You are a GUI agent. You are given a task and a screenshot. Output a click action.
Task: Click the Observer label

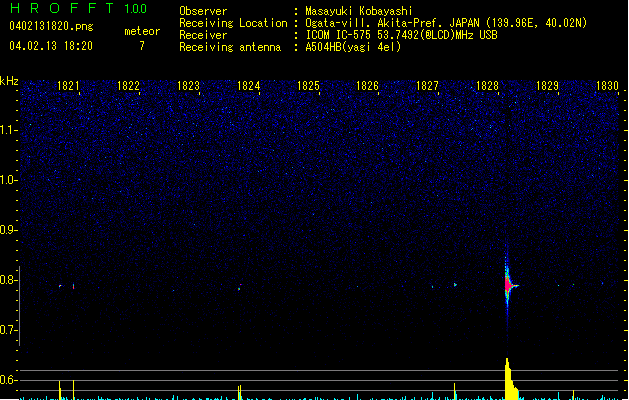tap(203, 11)
